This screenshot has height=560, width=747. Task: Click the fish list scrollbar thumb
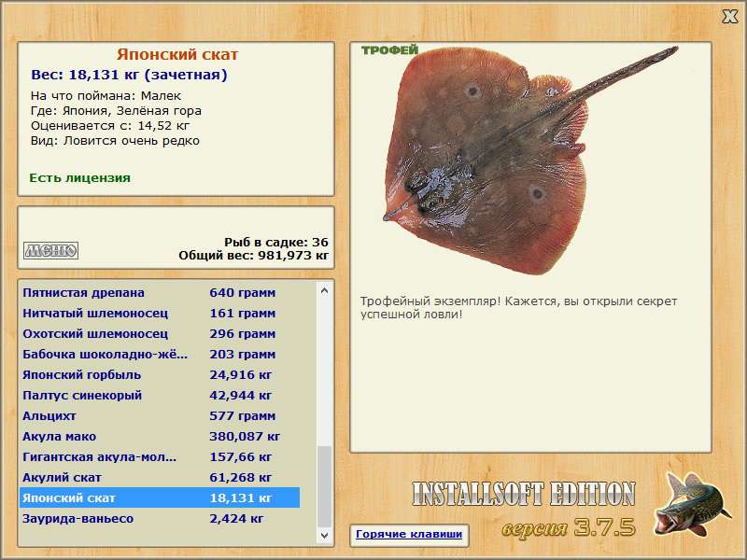[x=324, y=486]
